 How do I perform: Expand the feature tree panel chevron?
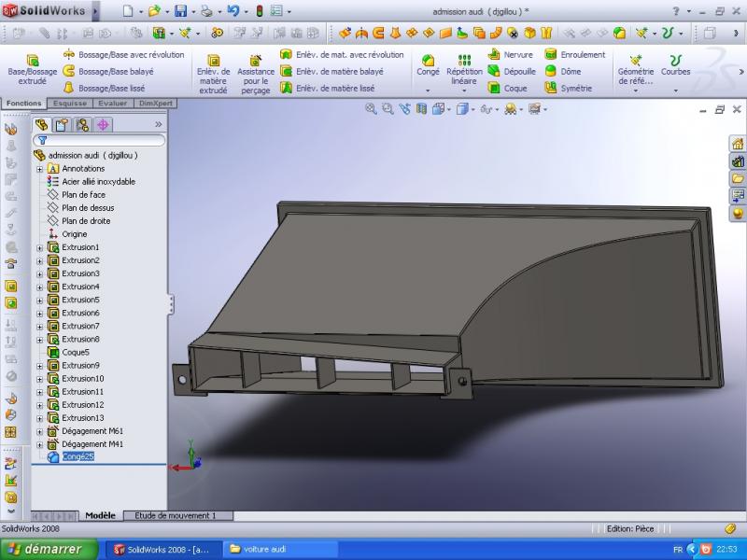coord(159,124)
